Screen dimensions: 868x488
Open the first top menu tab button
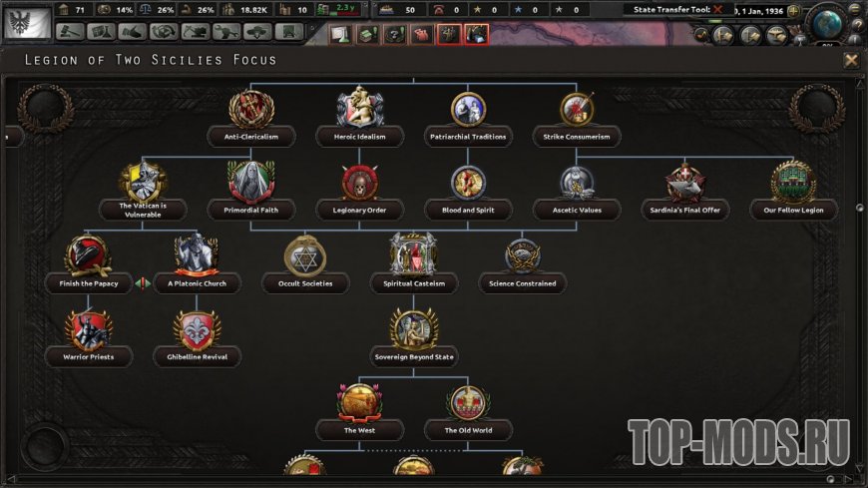click(70, 33)
